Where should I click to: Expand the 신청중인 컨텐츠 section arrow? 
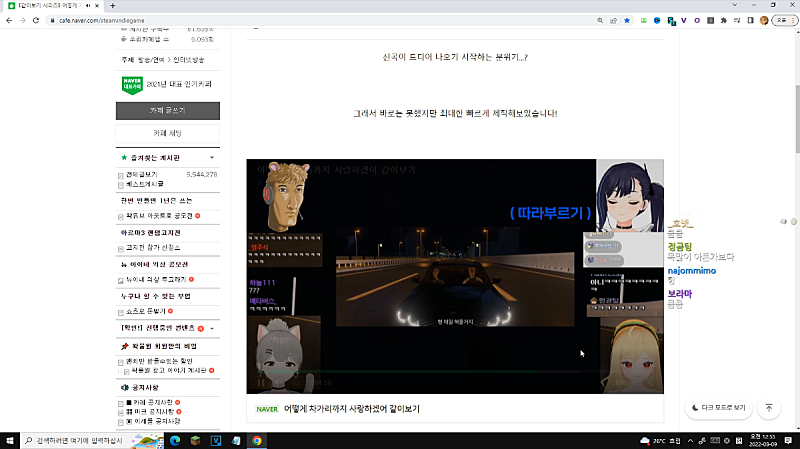coord(212,328)
